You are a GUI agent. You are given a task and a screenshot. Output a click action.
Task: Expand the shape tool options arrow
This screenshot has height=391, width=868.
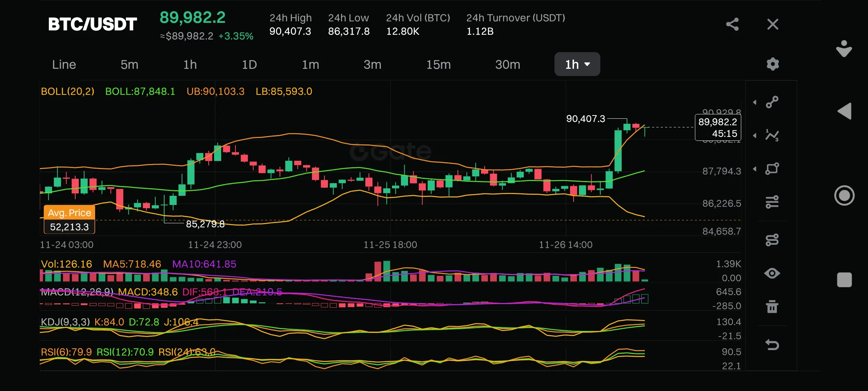[755, 169]
